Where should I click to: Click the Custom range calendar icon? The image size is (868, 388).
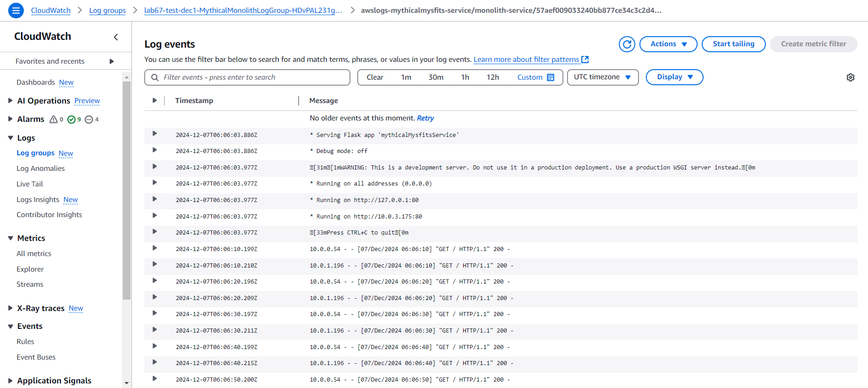coord(551,77)
